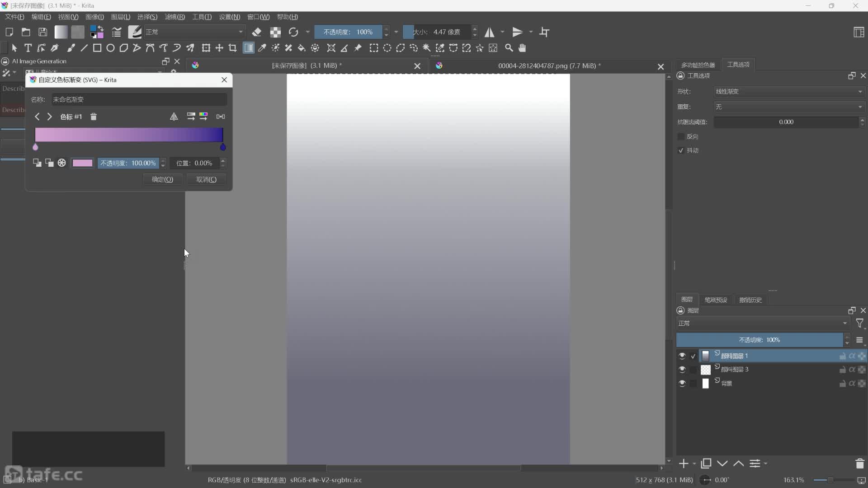This screenshot has width=868, height=488.
Task: Open the layer filter funnel dropdown
Action: [860, 324]
